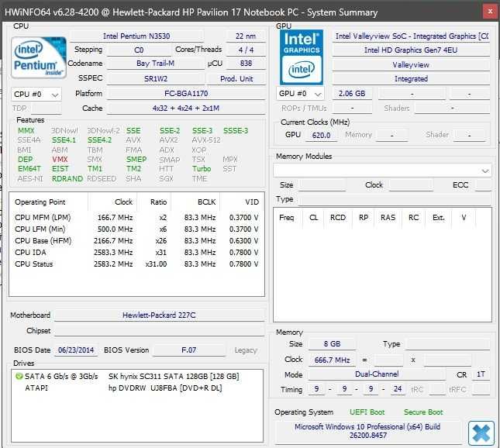
Task: Click the Intel Valleyview SoC GPU name field
Action: click(411, 36)
